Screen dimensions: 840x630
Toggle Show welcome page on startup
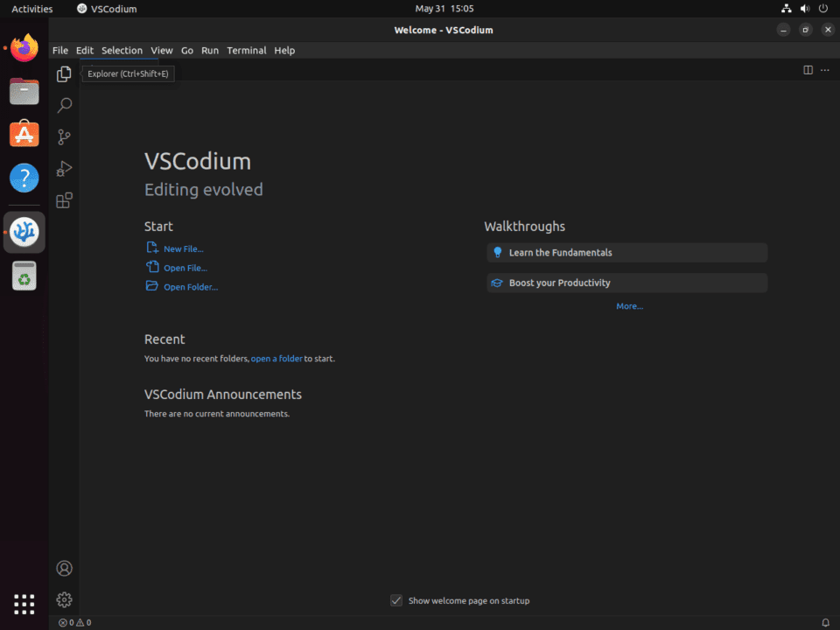[x=396, y=600]
